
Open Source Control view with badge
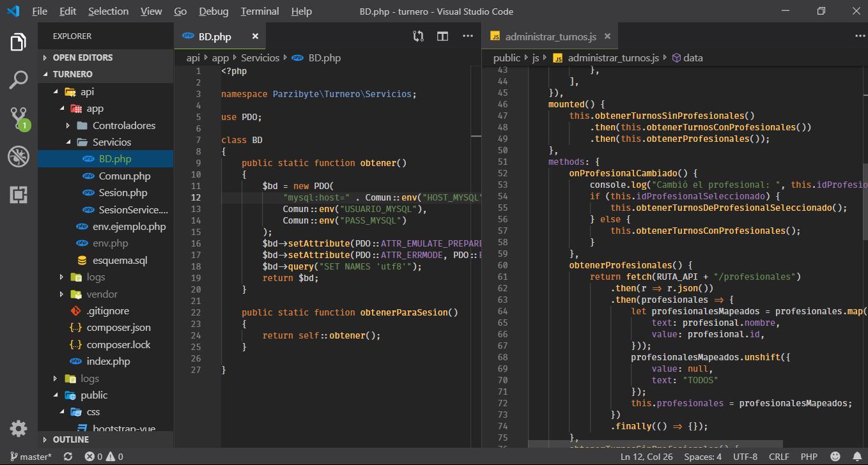[x=19, y=118]
